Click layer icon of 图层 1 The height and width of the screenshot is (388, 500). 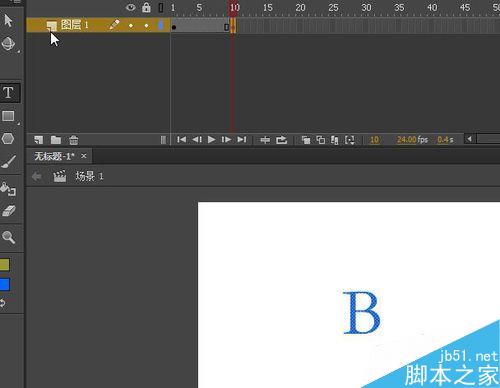[x=51, y=25]
